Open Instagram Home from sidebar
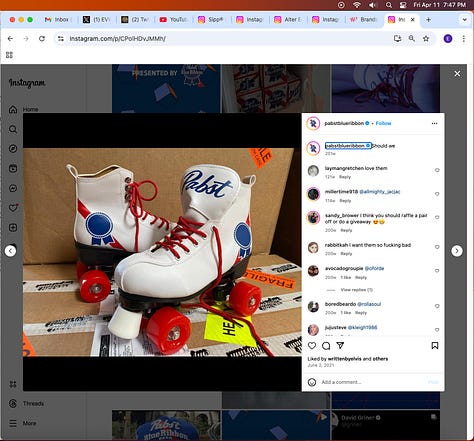 coord(23,109)
